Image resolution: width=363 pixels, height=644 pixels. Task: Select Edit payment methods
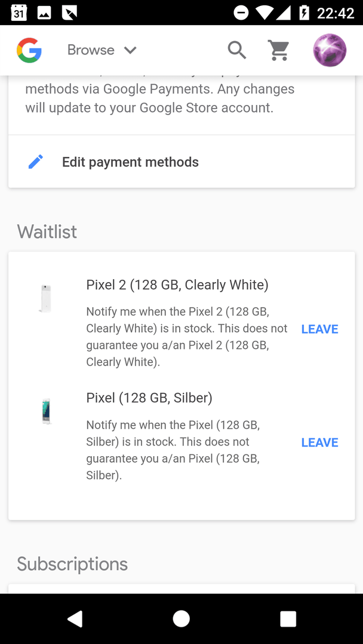click(181, 162)
